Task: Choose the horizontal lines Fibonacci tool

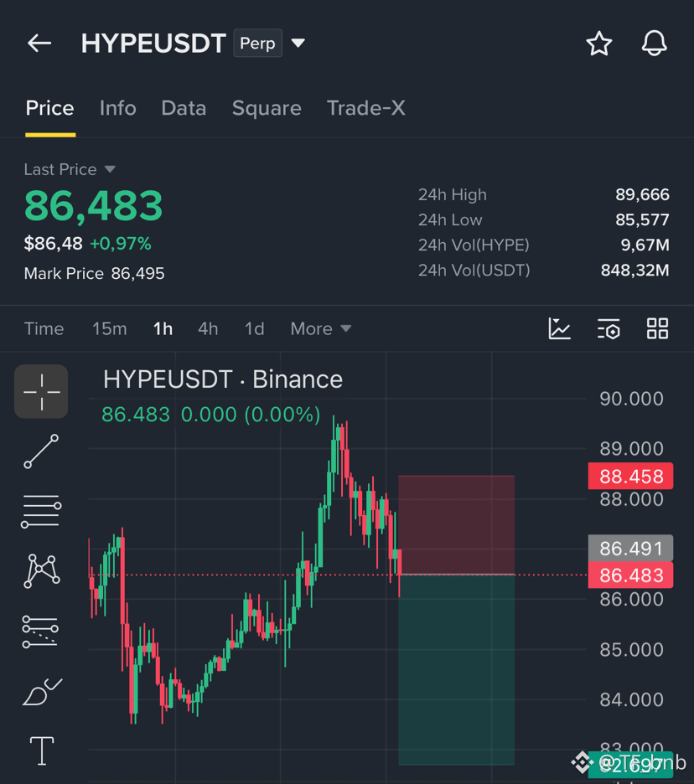Action: (x=41, y=511)
